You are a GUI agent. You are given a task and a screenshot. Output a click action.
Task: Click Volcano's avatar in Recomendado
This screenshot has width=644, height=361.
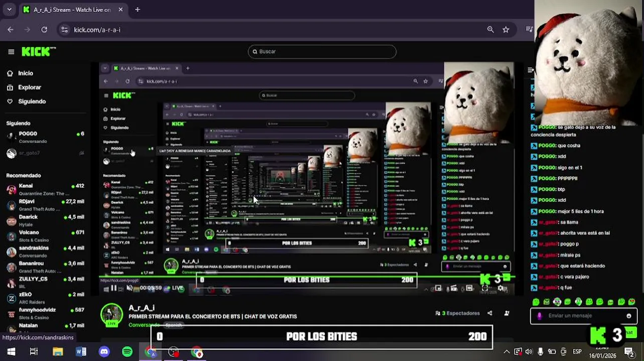pyautogui.click(x=11, y=236)
